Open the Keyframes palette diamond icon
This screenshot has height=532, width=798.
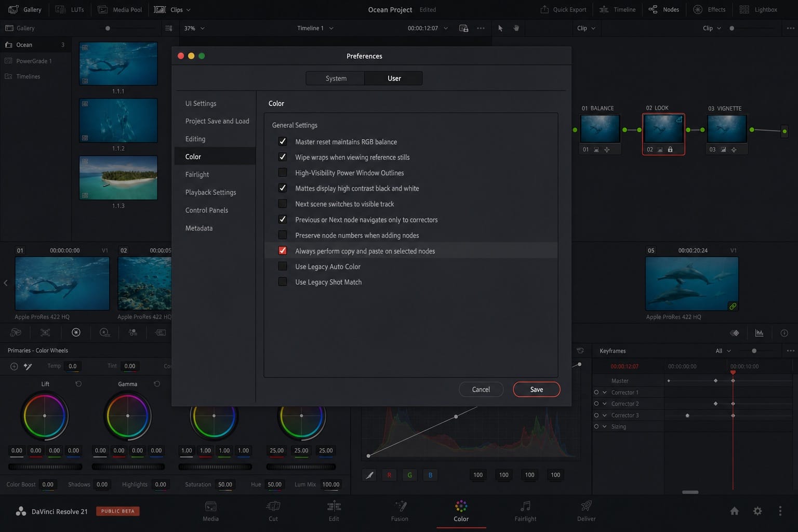click(x=735, y=333)
